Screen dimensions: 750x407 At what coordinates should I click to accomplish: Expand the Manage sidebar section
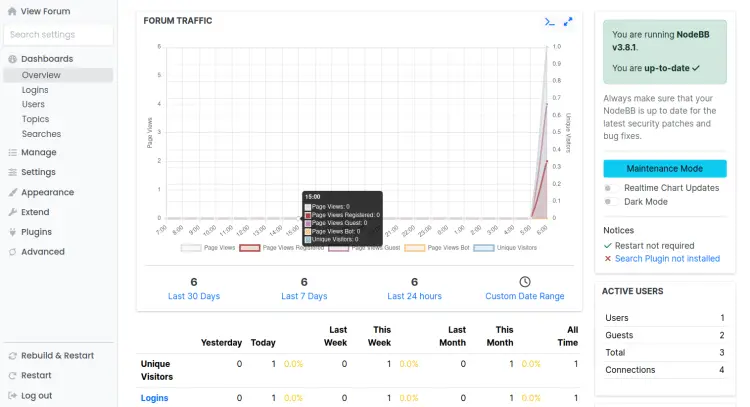click(x=38, y=153)
